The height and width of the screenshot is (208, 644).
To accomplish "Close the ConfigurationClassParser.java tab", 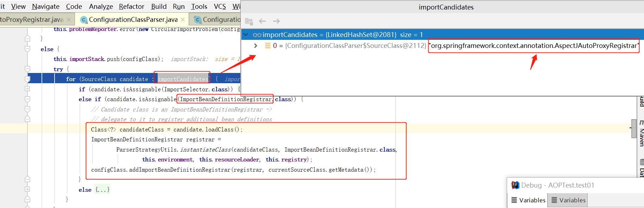I will pos(183,20).
